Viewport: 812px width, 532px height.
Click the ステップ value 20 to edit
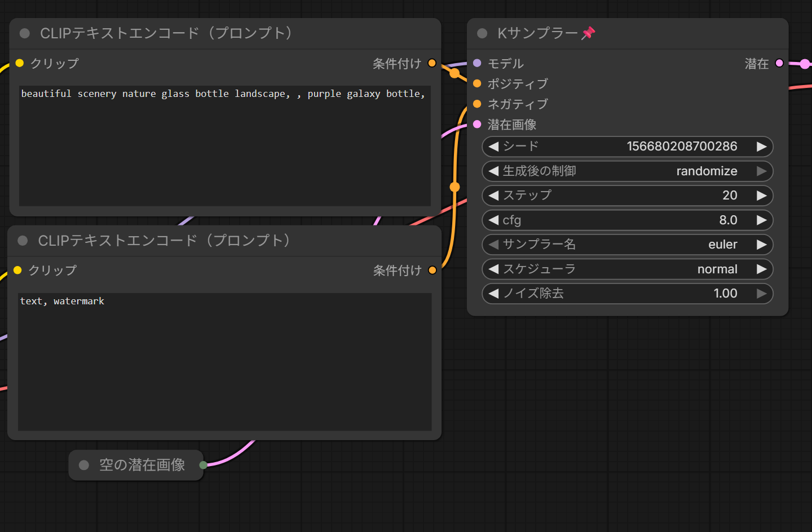730,196
